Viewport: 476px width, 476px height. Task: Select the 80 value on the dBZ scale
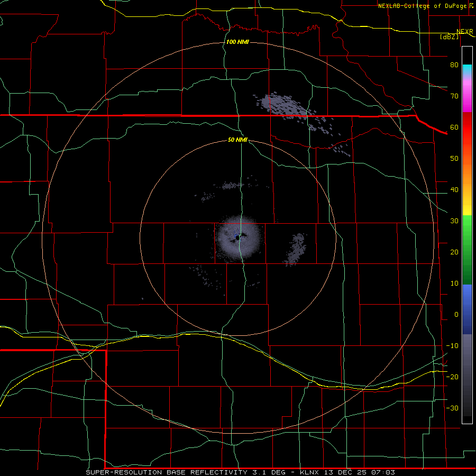[x=454, y=65]
